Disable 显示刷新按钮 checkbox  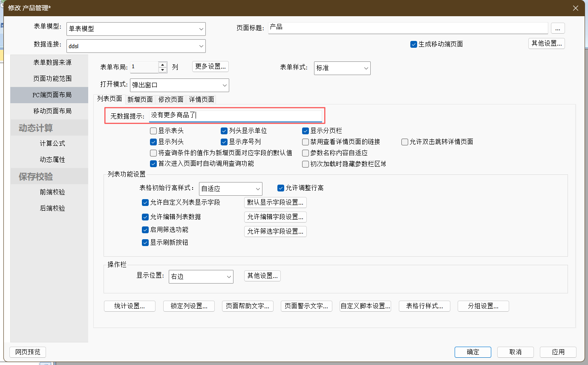pos(145,243)
